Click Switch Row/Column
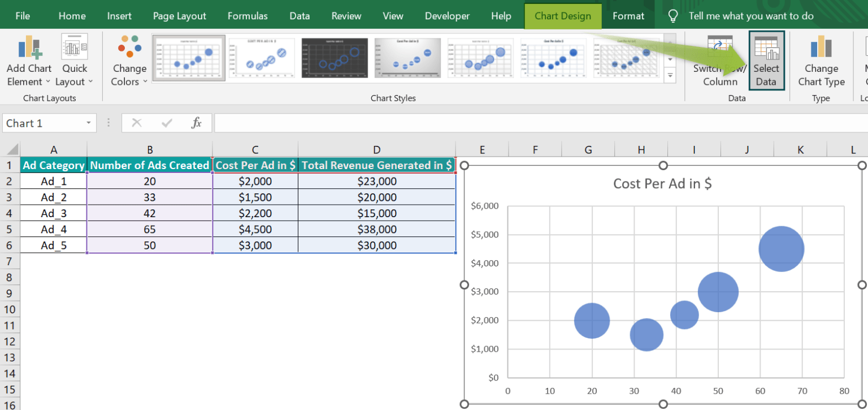Screen dimensions: 868x410 click(x=719, y=61)
